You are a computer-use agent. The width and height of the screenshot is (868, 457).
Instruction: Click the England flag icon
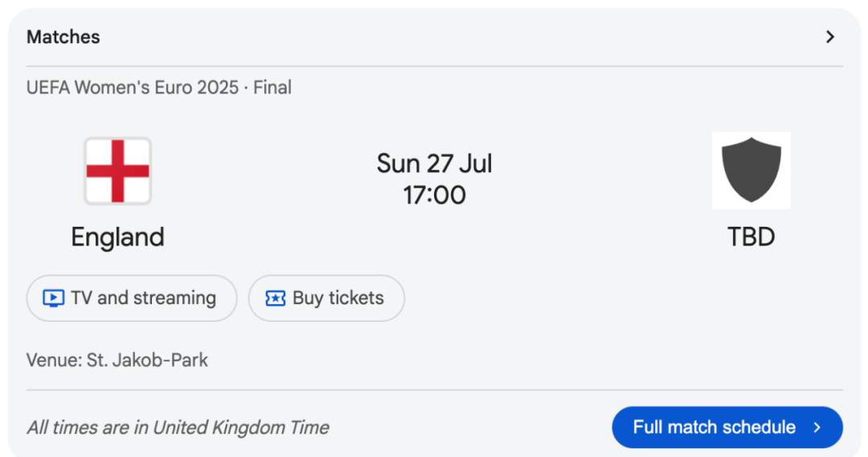pyautogui.click(x=118, y=171)
